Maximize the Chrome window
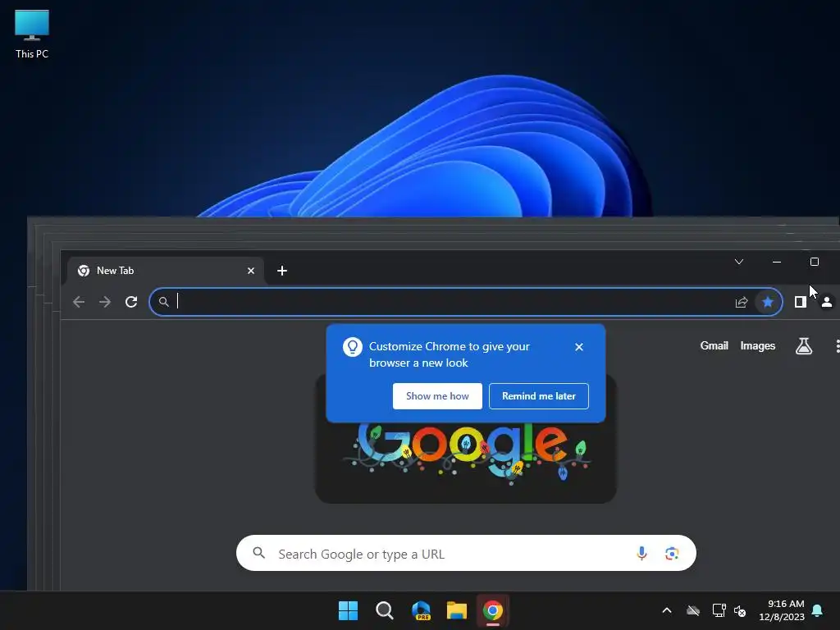The image size is (840, 630). [x=815, y=262]
